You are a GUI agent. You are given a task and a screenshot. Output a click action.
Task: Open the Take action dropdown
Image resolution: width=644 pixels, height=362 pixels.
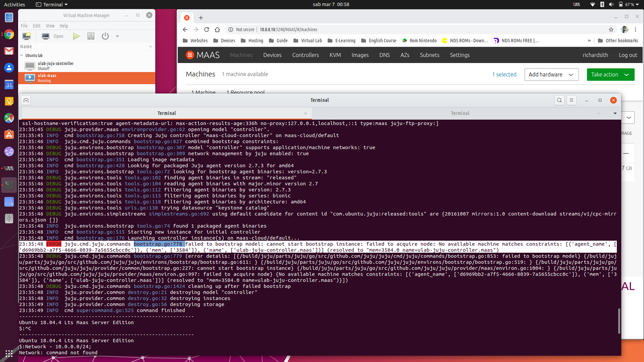610,75
